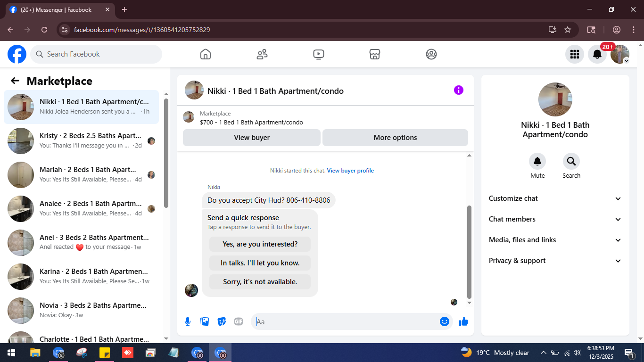Show hidden system tray icons chevron
The height and width of the screenshot is (362, 644).
coord(543,353)
